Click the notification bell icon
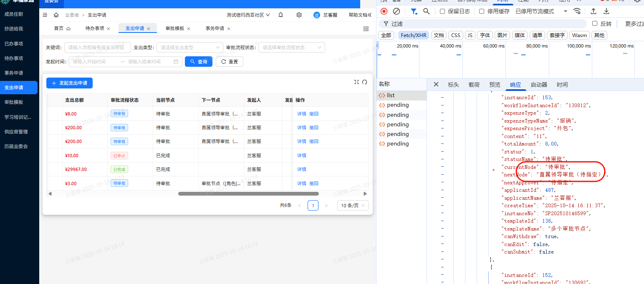644x284 pixels. [x=280, y=15]
